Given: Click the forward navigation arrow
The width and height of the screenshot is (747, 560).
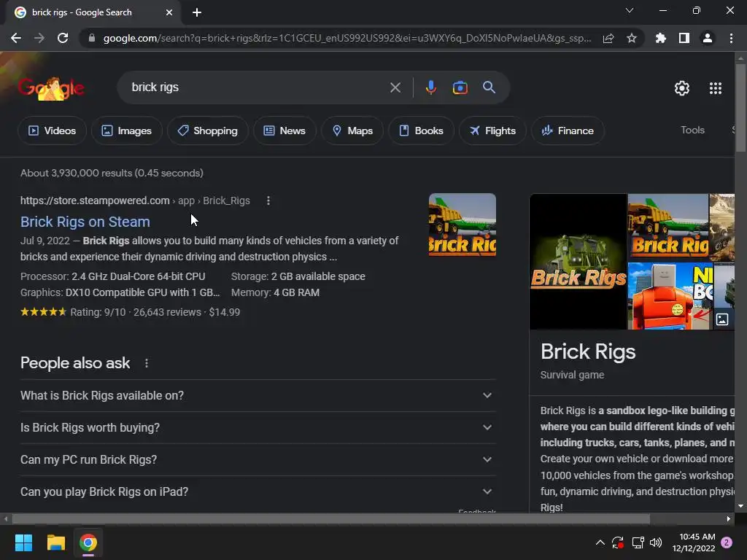Looking at the screenshot, I should coord(39,38).
